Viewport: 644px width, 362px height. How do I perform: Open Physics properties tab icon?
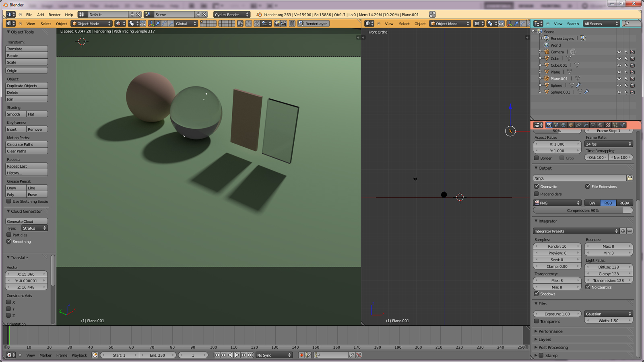622,125
